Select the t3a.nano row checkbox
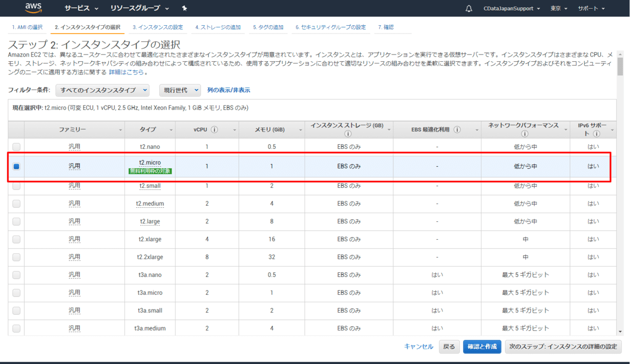This screenshot has width=630, height=364. pos(16,275)
